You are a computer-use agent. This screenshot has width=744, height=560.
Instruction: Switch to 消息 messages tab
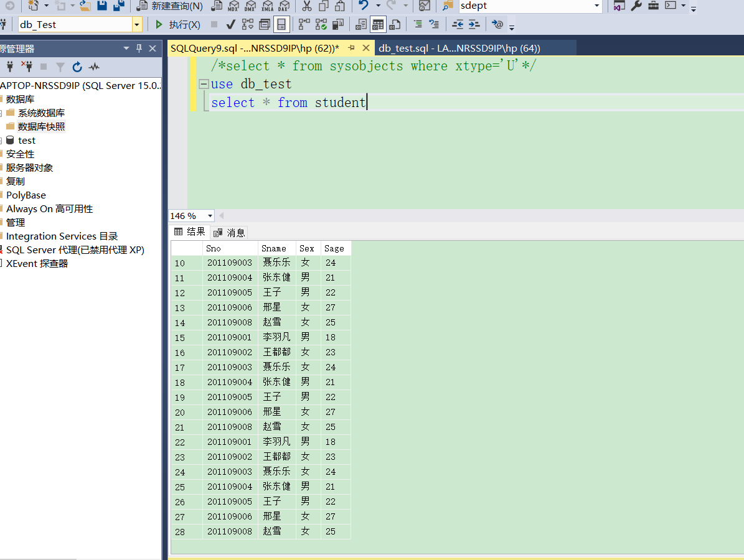click(x=229, y=233)
